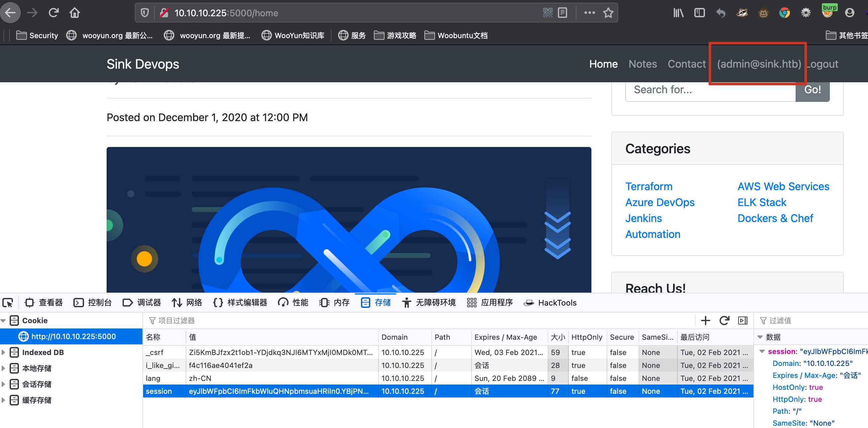Image resolution: width=868 pixels, height=428 pixels.
Task: Click the element picker icon in devtools
Action: coord(8,302)
